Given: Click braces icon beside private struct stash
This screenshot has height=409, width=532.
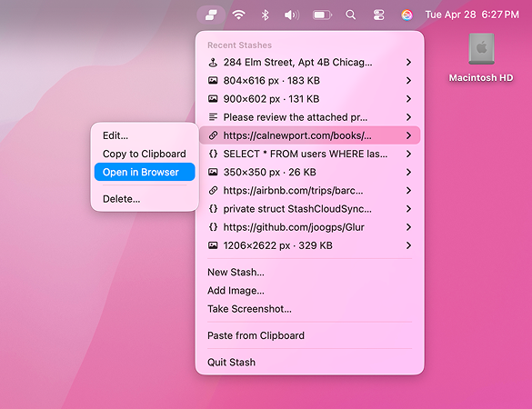Looking at the screenshot, I should click(213, 208).
